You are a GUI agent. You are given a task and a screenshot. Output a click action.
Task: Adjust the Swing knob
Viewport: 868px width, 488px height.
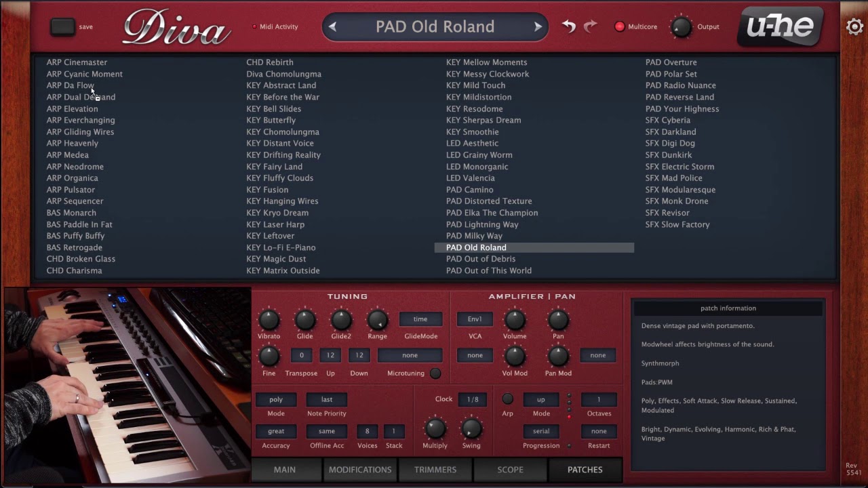point(471,428)
